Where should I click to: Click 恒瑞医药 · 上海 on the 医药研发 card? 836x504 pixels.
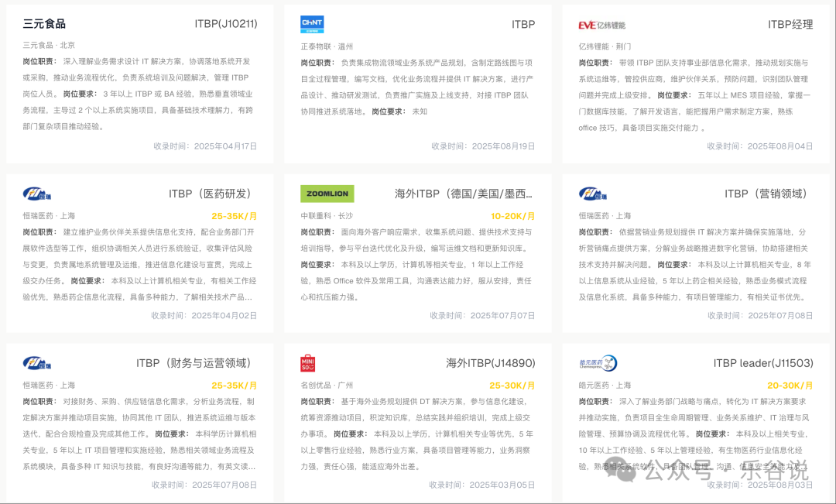(x=49, y=216)
